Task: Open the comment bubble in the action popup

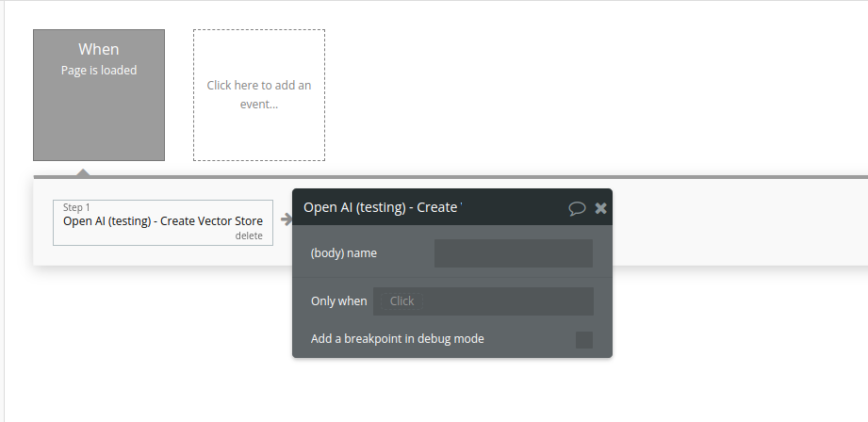Action: click(x=577, y=208)
